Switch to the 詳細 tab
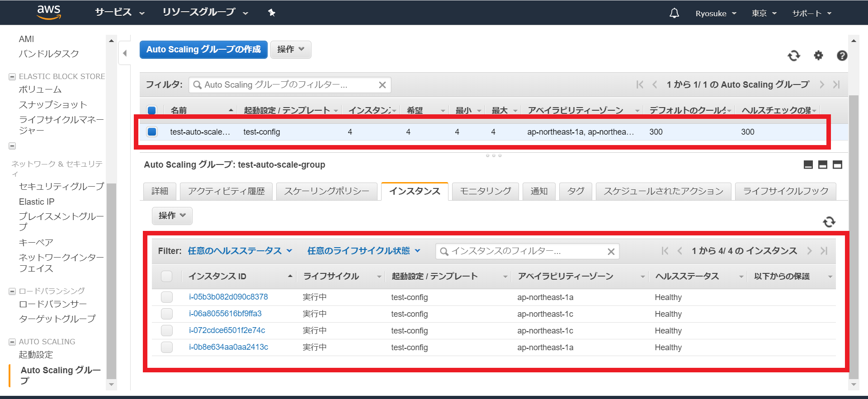 [160, 191]
